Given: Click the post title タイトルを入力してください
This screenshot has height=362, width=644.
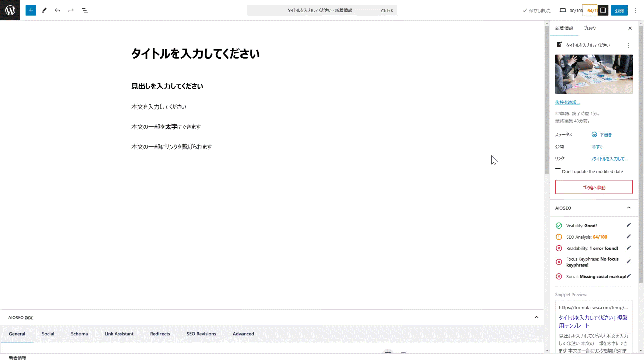Looking at the screenshot, I should pos(195,54).
